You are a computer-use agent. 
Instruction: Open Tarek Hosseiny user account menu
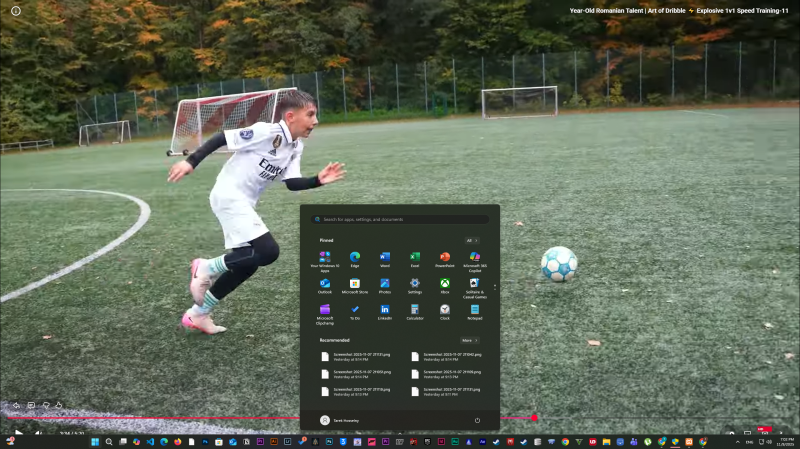[x=340, y=421]
